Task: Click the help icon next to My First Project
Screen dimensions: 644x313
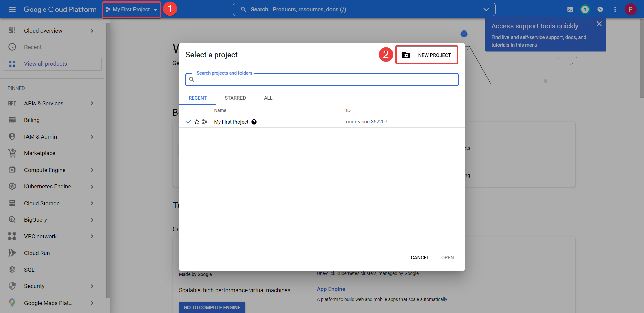Action: click(x=254, y=122)
